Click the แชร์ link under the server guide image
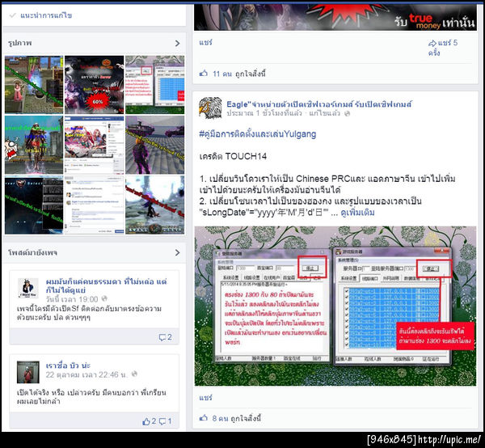485x448 pixels. 205,398
